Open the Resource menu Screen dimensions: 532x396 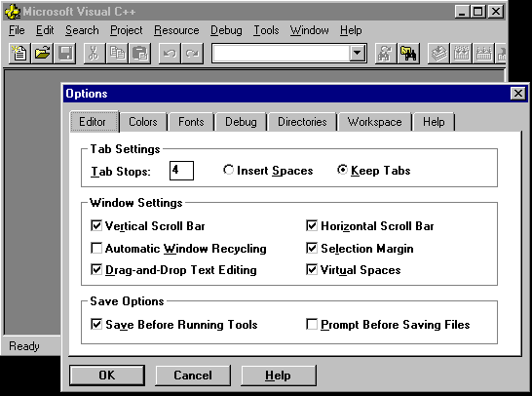[176, 30]
